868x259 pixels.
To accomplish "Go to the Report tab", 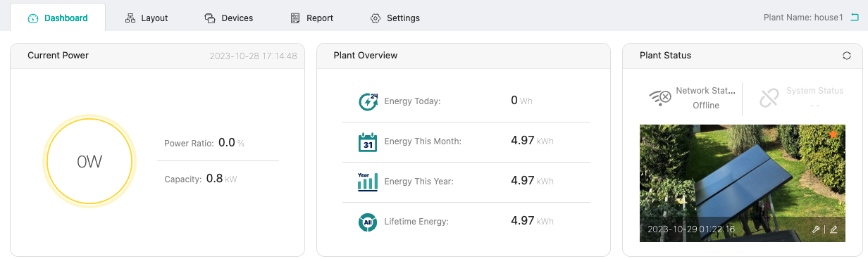I will pos(312,18).
